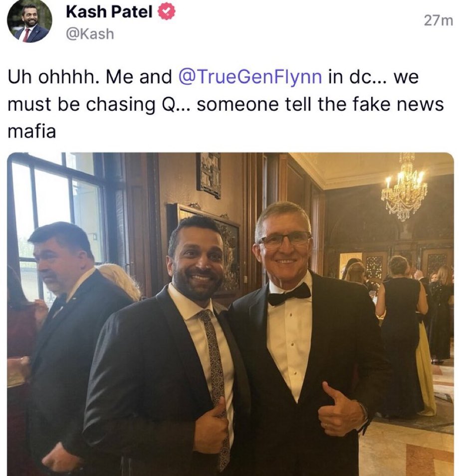Click the word 'mafia' in post
459x476 pixels.
[x=32, y=132]
